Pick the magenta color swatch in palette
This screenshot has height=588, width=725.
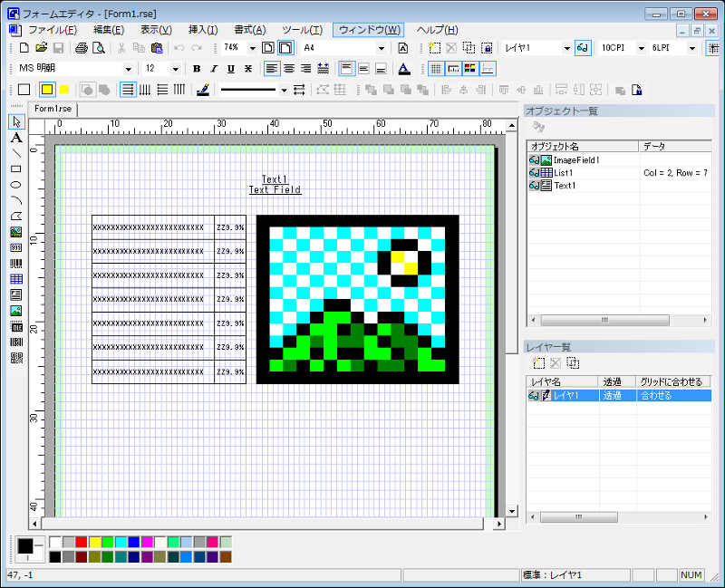click(148, 542)
